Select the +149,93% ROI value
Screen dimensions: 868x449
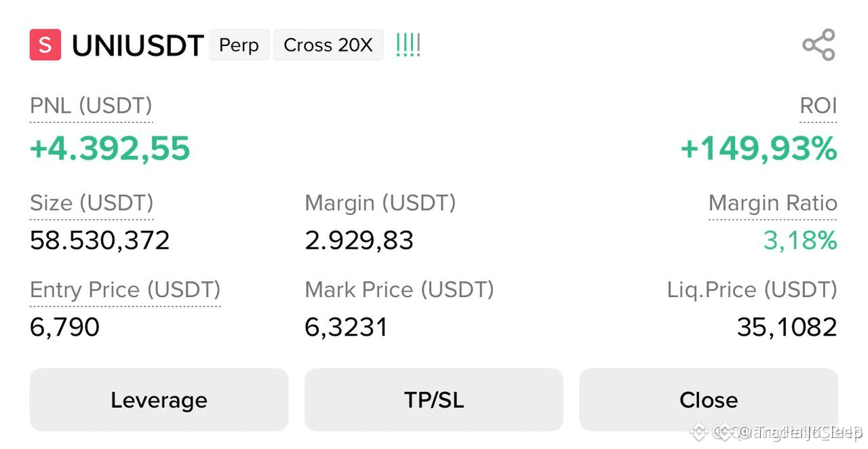tap(759, 149)
